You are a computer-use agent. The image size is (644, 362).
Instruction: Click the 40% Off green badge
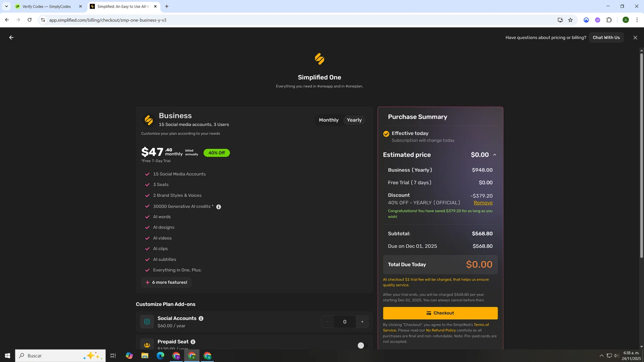pyautogui.click(x=216, y=153)
